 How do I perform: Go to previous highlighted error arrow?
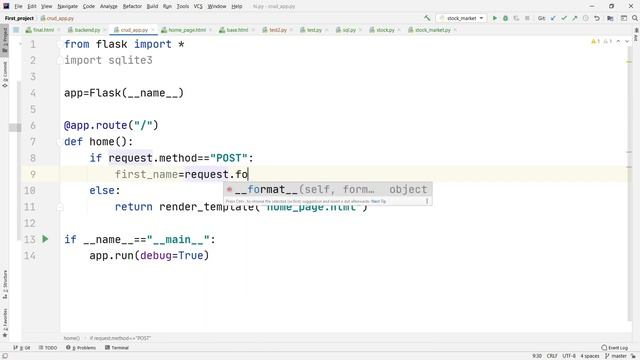pyautogui.click(x=618, y=42)
